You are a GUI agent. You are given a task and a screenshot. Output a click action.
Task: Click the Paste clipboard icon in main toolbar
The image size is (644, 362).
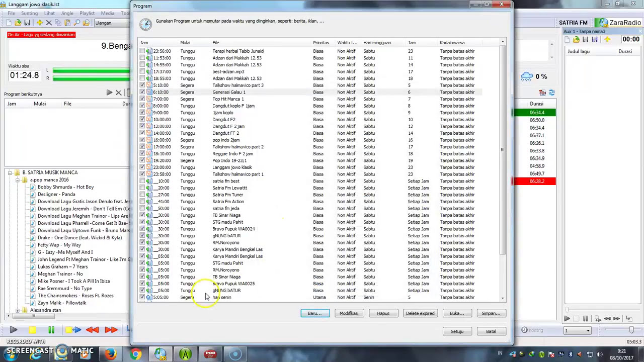(67, 23)
